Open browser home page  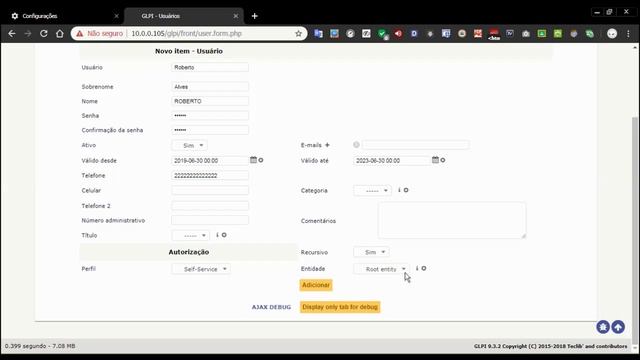(60, 33)
